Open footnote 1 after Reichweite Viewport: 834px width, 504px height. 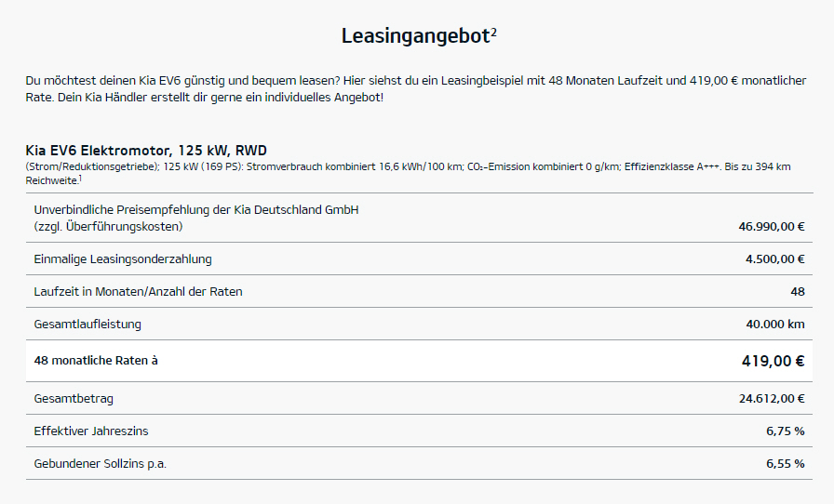click(x=81, y=177)
